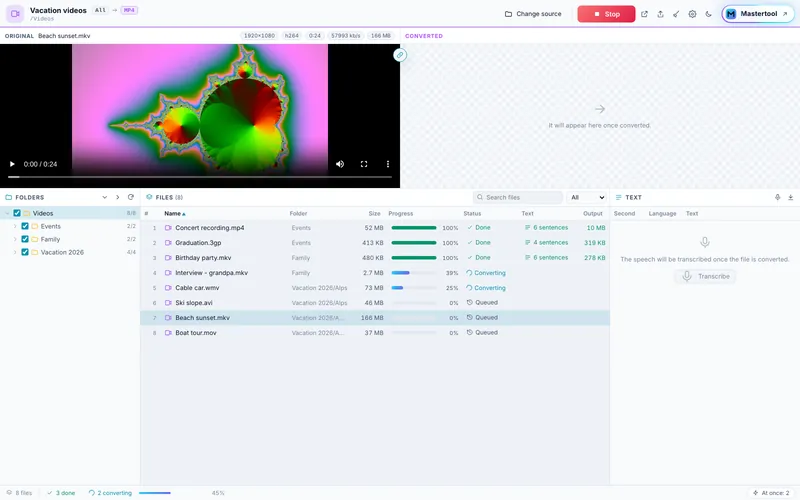Click the arrow icon in the converted preview placeholder

pos(599,109)
